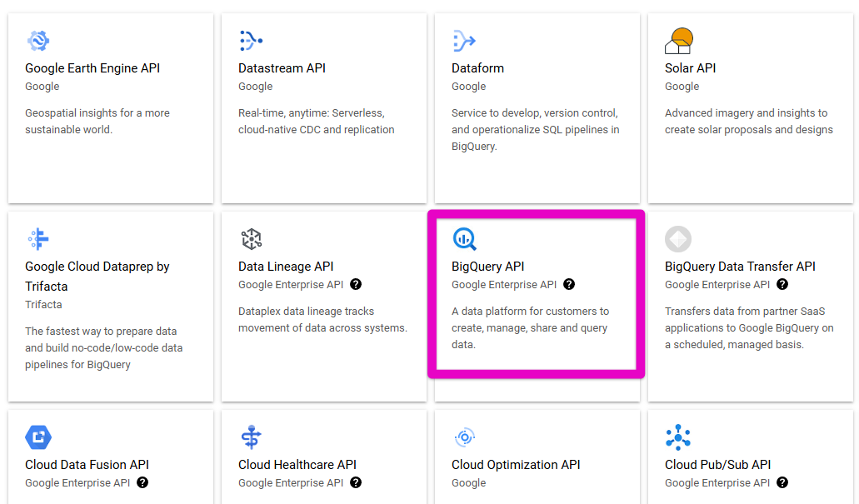Click the Cloud Dataprep by Trifacta icon

pyautogui.click(x=38, y=239)
